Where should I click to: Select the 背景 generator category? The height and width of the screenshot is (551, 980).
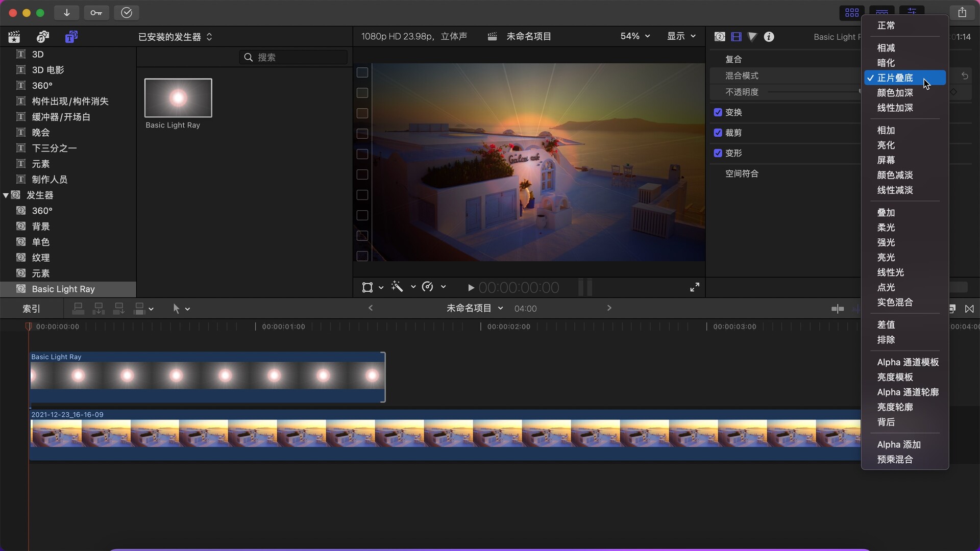68,227
